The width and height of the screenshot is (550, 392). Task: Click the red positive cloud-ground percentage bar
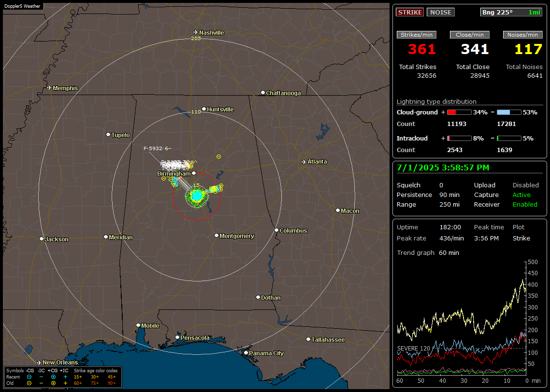pyautogui.click(x=459, y=112)
